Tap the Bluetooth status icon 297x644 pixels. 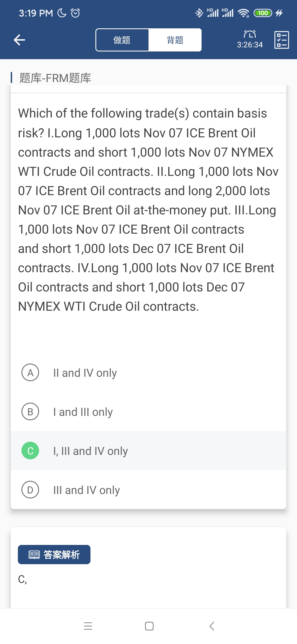point(199,13)
